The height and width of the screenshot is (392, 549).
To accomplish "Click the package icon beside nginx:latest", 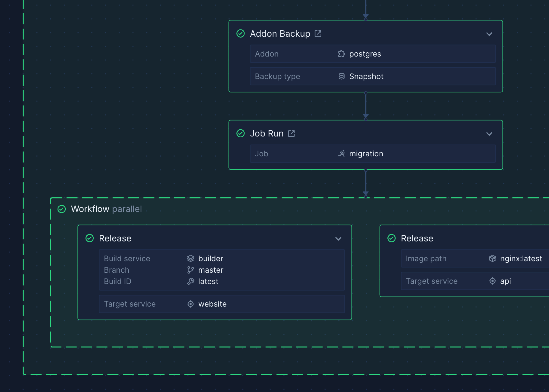I will 493,259.
